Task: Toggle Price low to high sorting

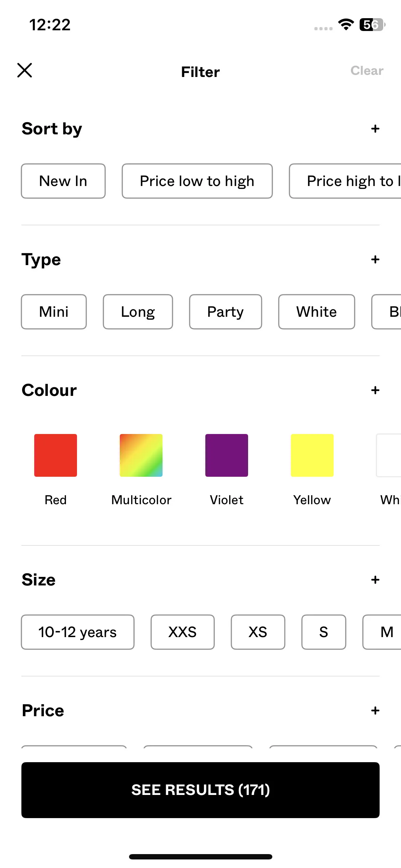Action: click(x=197, y=181)
